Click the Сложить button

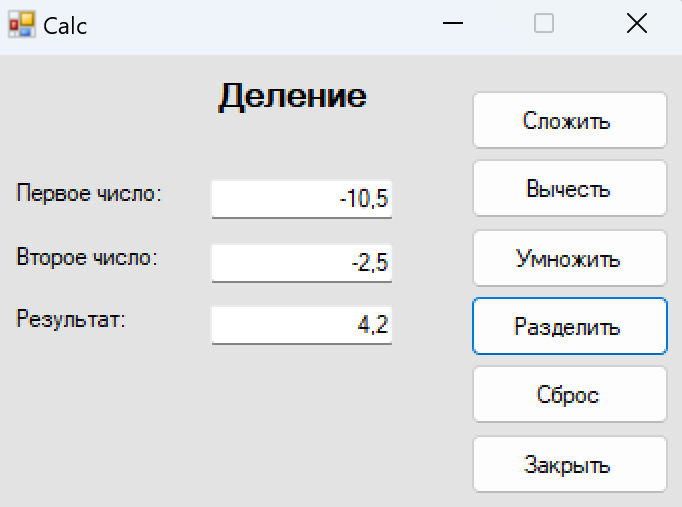coord(570,120)
